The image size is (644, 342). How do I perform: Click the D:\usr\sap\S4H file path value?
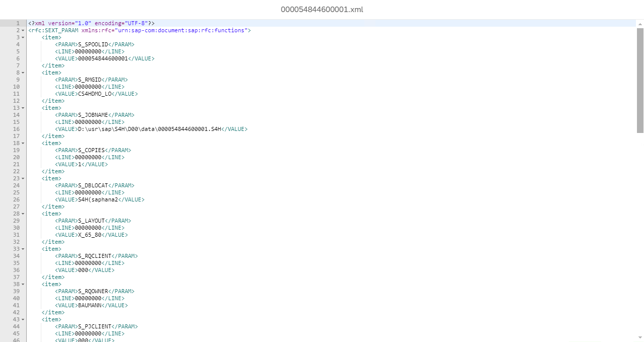point(150,129)
